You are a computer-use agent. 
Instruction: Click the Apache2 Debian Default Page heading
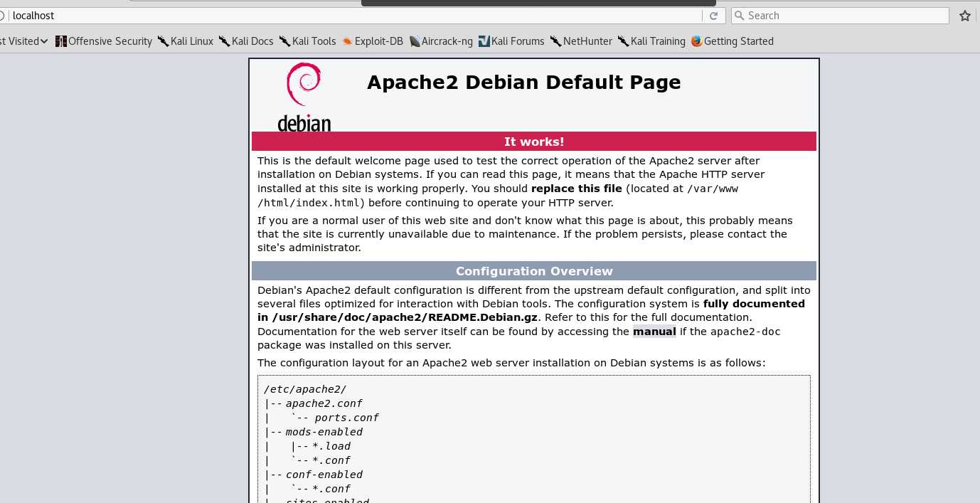[523, 83]
